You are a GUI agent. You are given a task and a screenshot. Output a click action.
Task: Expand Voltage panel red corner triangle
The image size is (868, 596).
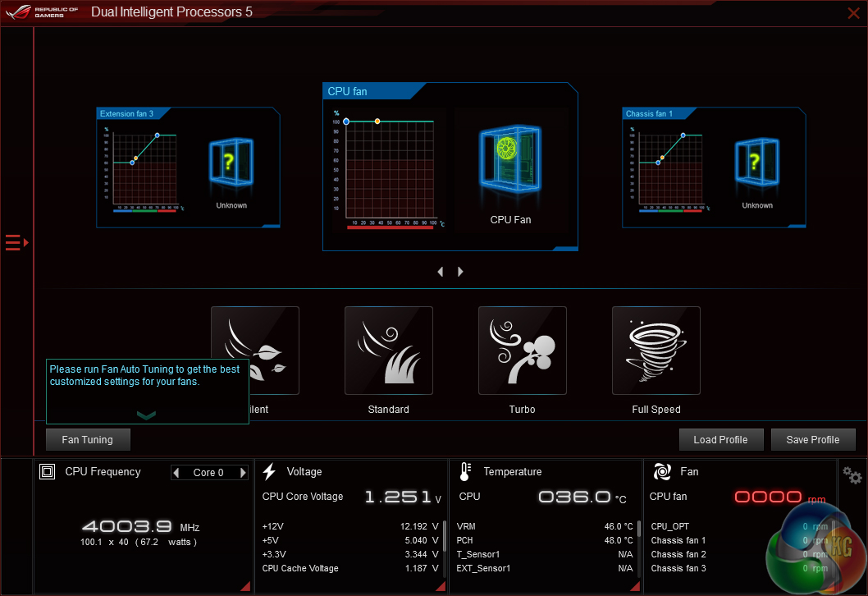(441, 587)
